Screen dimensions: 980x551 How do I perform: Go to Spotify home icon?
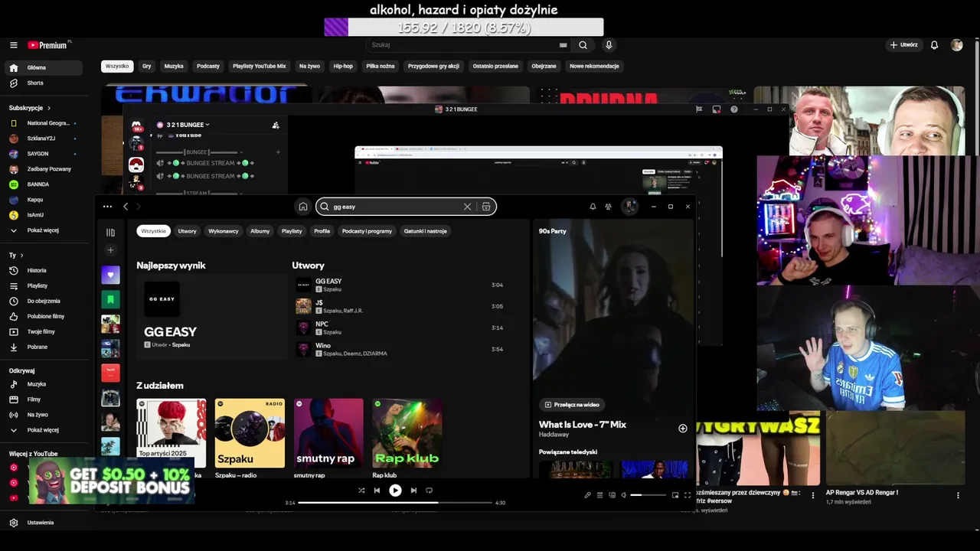pyautogui.click(x=303, y=207)
